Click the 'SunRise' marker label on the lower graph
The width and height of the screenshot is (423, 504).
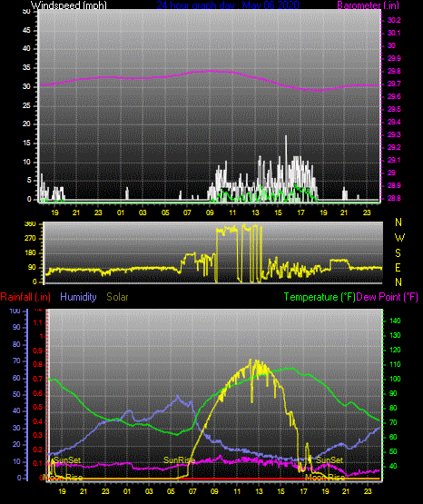[179, 460]
